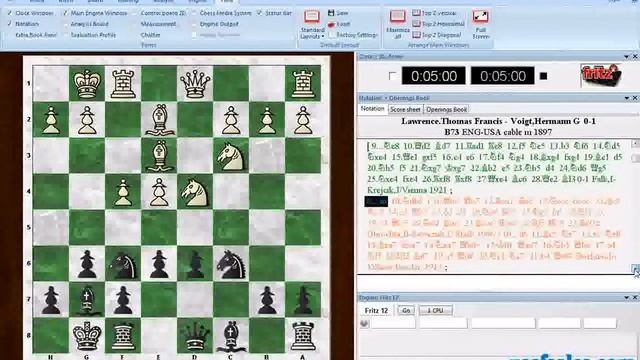Screen dimensions: 640x360
Task: Toggle the Status Bar checkbox
Action: point(260,13)
